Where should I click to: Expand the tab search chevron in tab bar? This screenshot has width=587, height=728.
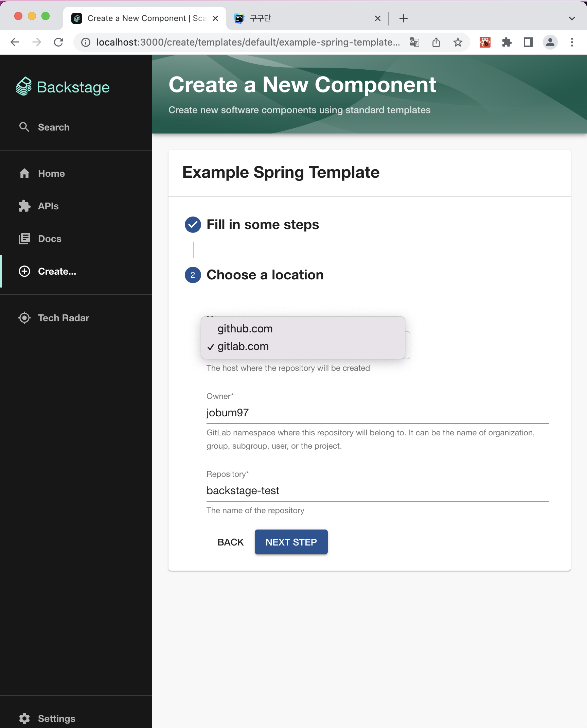pos(572,18)
